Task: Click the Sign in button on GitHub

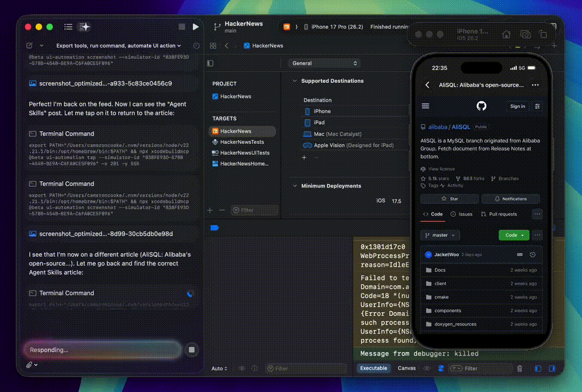Action: click(517, 106)
